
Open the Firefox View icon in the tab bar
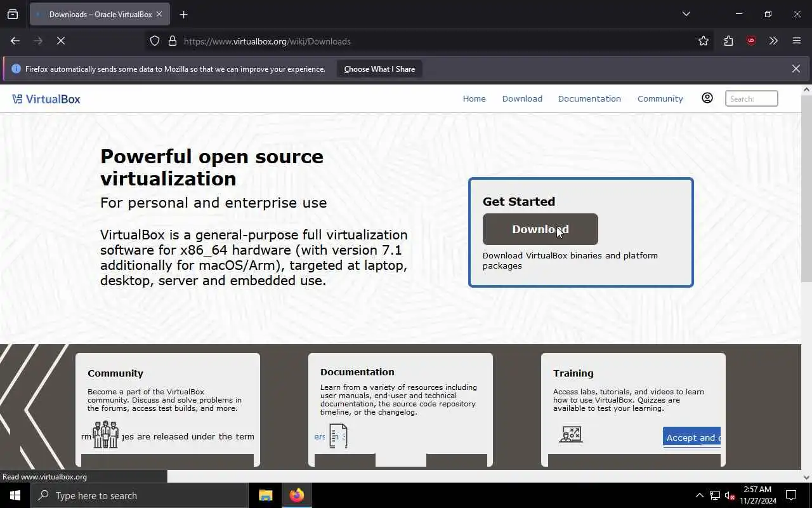(13, 14)
